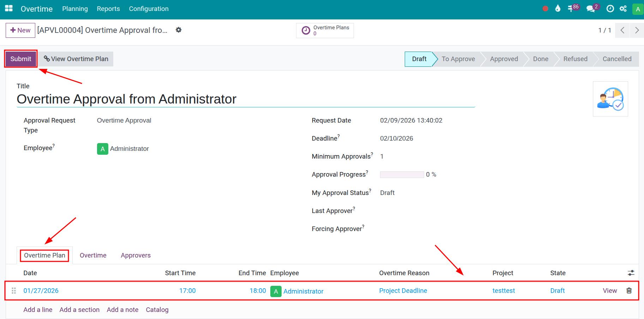
Task: Click the red recording dot icon
Action: tap(545, 9)
